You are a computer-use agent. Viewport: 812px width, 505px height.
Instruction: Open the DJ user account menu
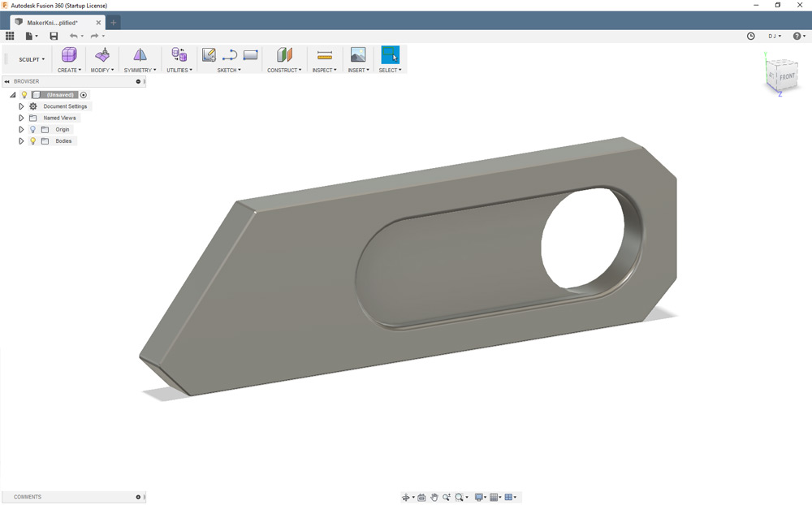pos(775,36)
